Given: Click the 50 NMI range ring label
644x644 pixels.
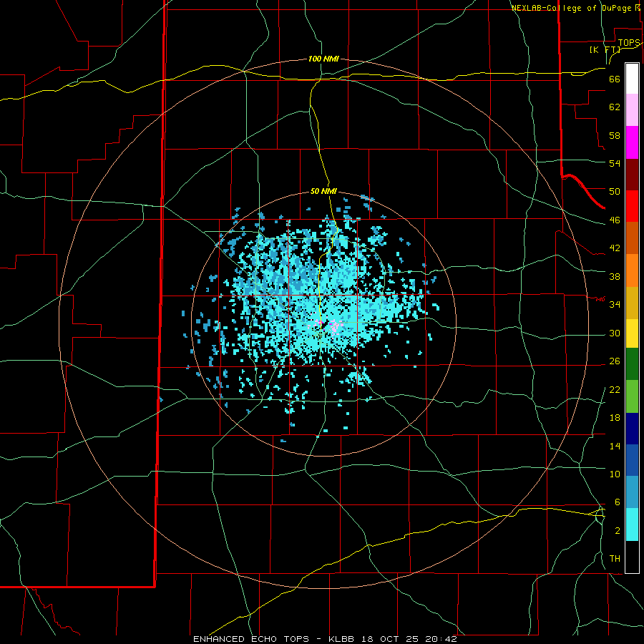Looking at the screenshot, I should 323,191.
